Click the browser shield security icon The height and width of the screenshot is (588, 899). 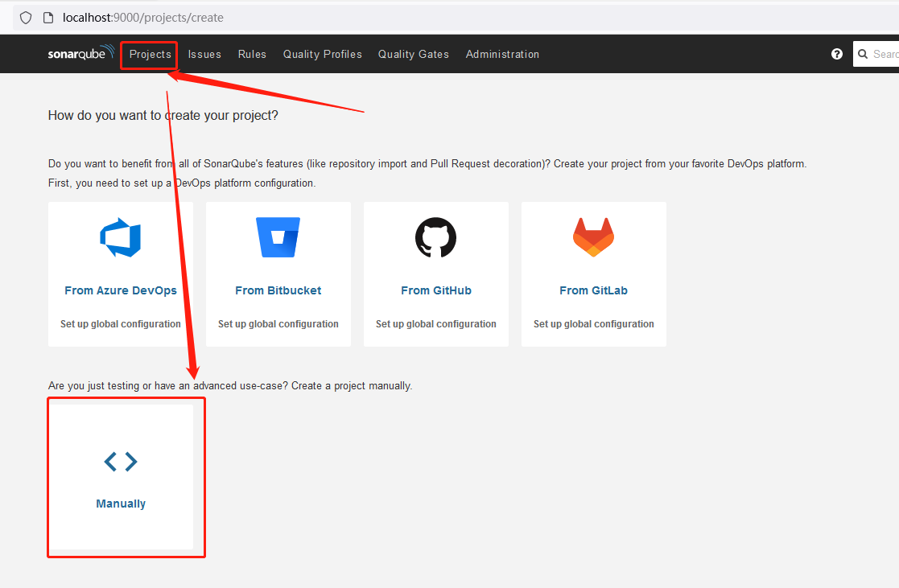26,18
